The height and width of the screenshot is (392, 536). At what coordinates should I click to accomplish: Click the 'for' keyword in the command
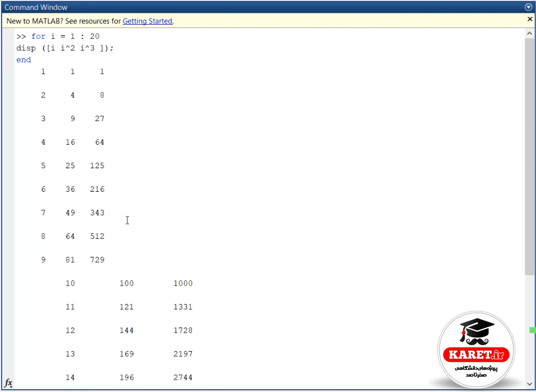tap(38, 36)
